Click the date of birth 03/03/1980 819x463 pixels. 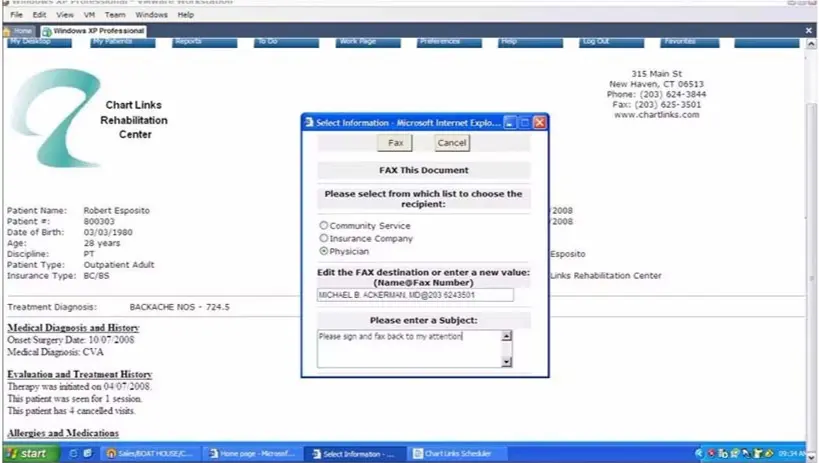coord(108,232)
